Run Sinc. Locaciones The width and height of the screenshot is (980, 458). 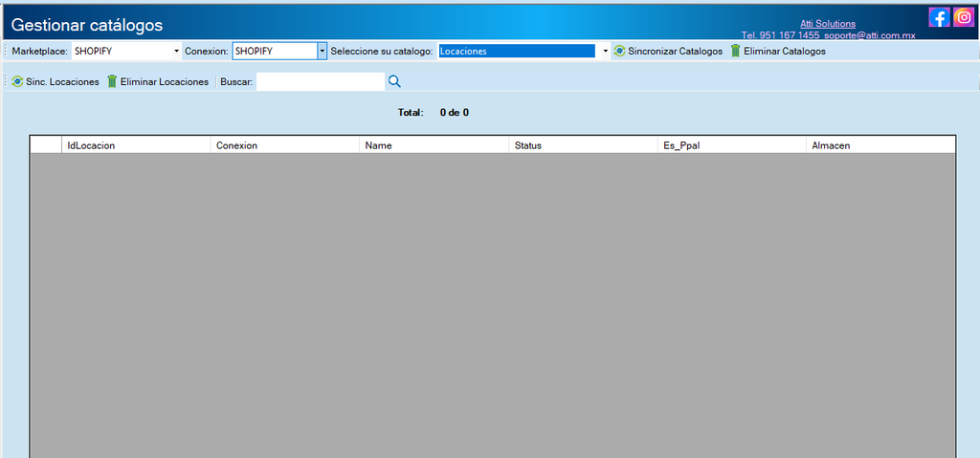coord(56,82)
